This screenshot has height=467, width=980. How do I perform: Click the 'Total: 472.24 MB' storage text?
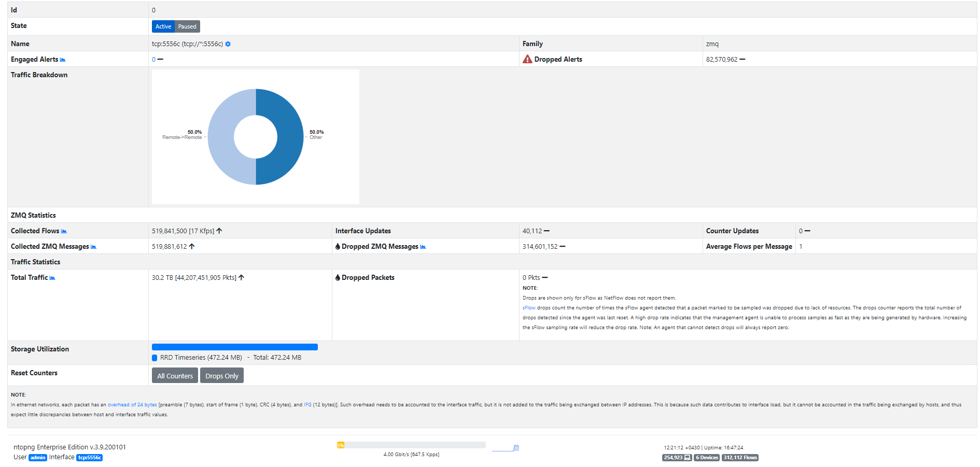point(277,358)
